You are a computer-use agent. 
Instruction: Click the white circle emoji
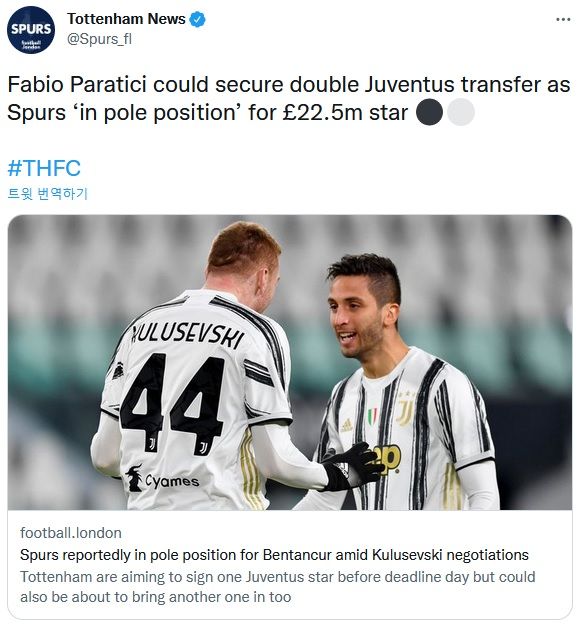tap(461, 112)
